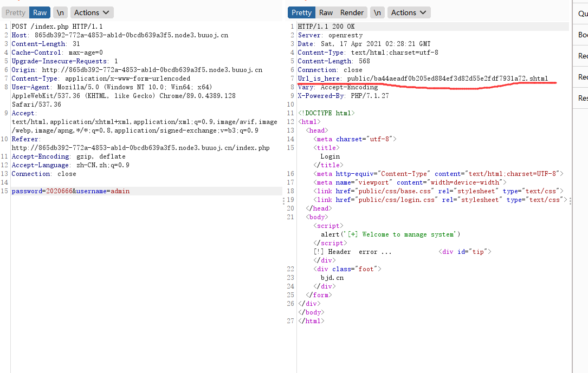This screenshot has width=588, height=373.
Task: Toggle response \n non-printable characters button
Action: 377,12
